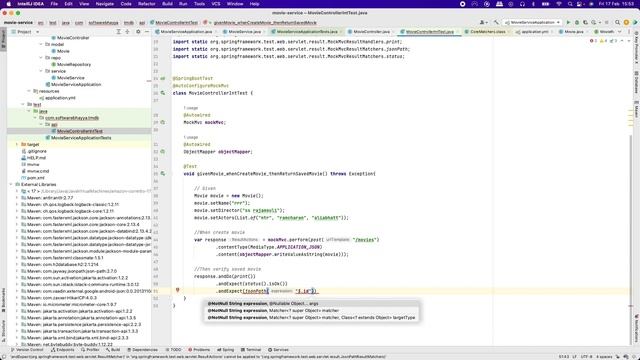The height and width of the screenshot is (360, 640).
Task: Collapse the model folder in project tree
Action: pos(41,44)
